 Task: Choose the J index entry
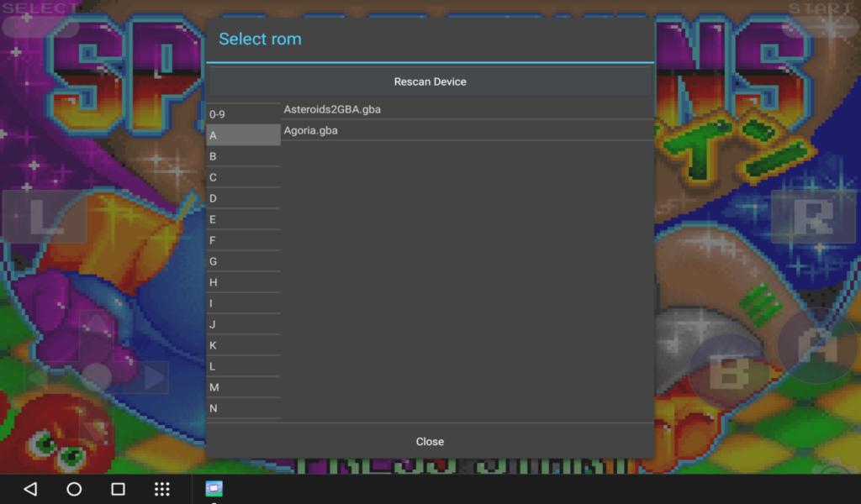(243, 324)
